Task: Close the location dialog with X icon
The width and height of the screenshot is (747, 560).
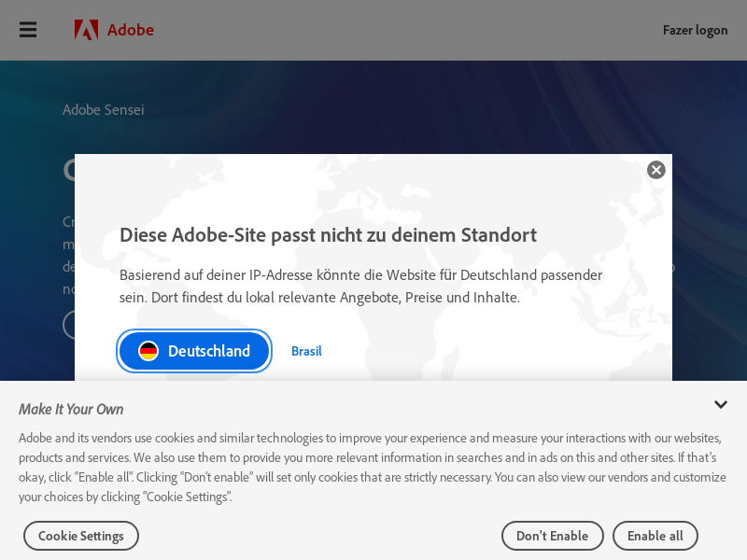Action: pos(656,170)
